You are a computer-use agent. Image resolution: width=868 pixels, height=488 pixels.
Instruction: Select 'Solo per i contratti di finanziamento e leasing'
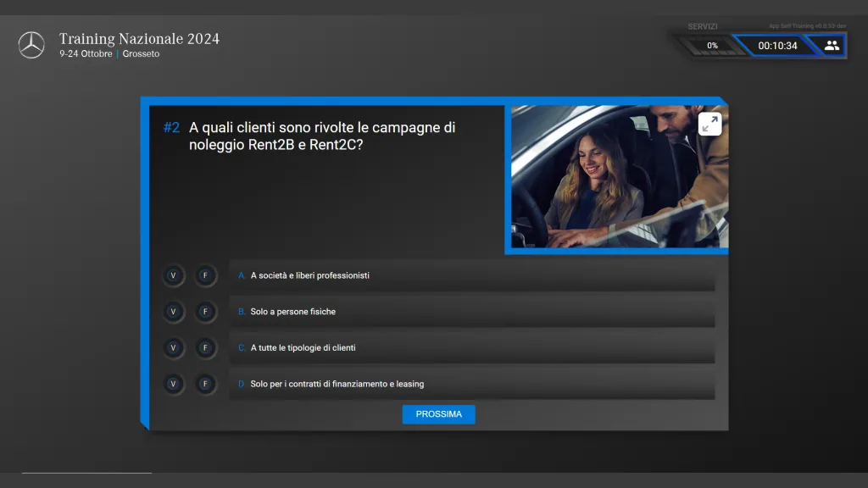337,384
